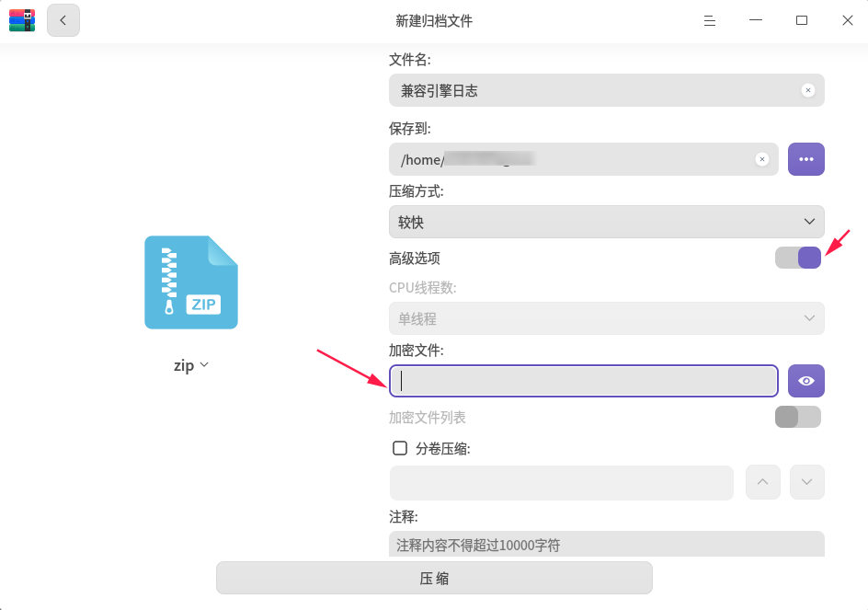
Task: Click the 文件名 input containing 兼容引擎日志
Action: pyautogui.click(x=607, y=90)
